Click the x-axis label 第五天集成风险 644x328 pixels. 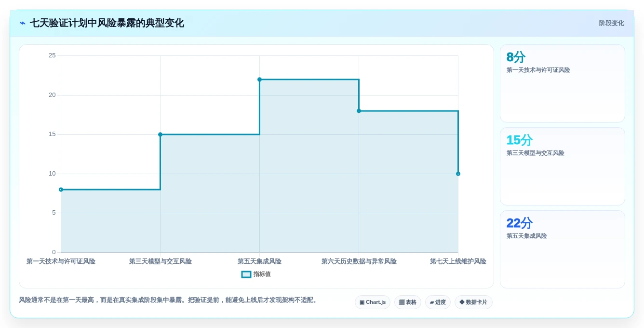coord(260,261)
